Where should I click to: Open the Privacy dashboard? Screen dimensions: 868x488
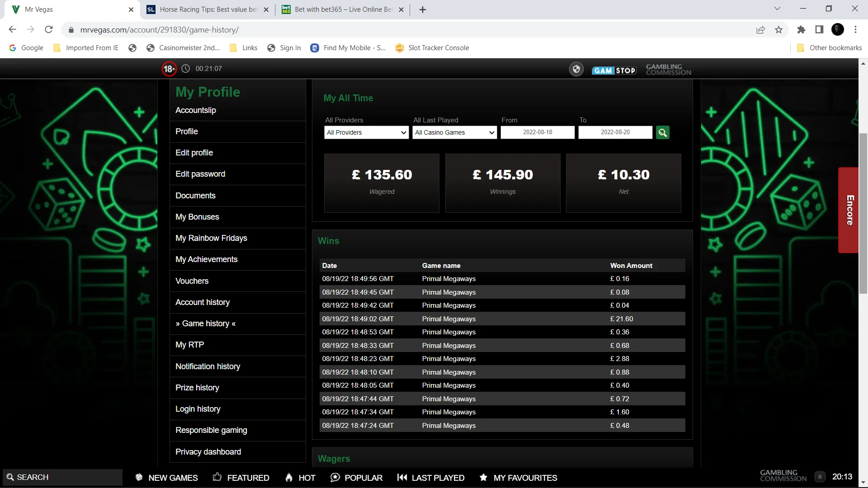[208, 452]
